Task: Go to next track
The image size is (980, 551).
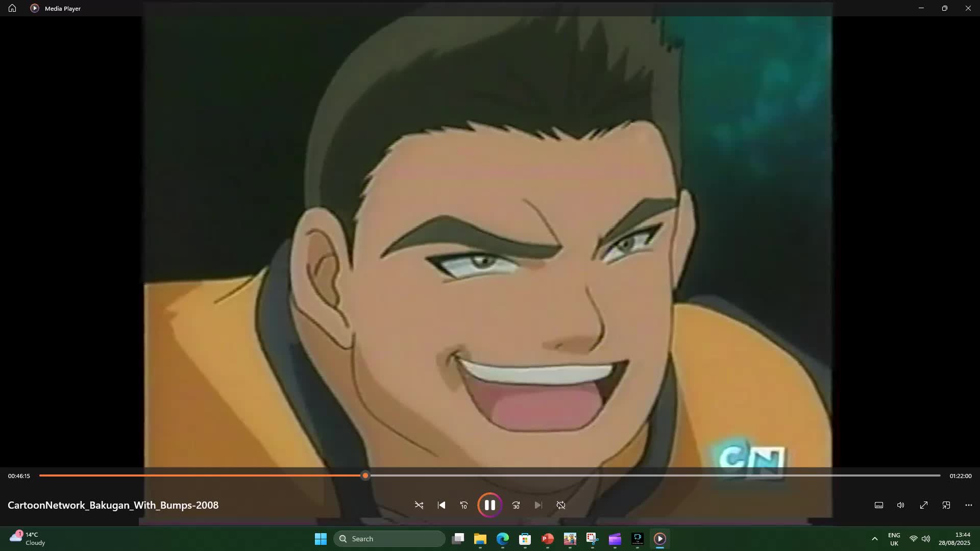Action: click(x=538, y=505)
